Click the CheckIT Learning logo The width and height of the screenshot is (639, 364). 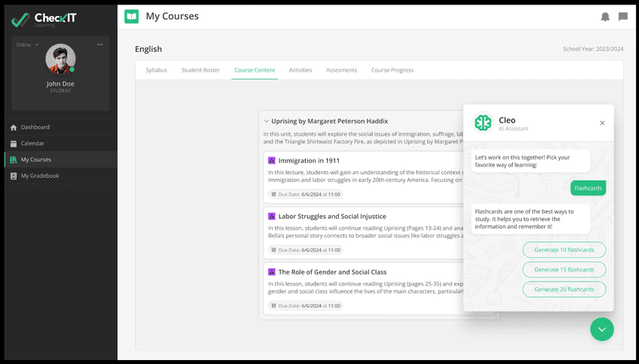[44, 19]
